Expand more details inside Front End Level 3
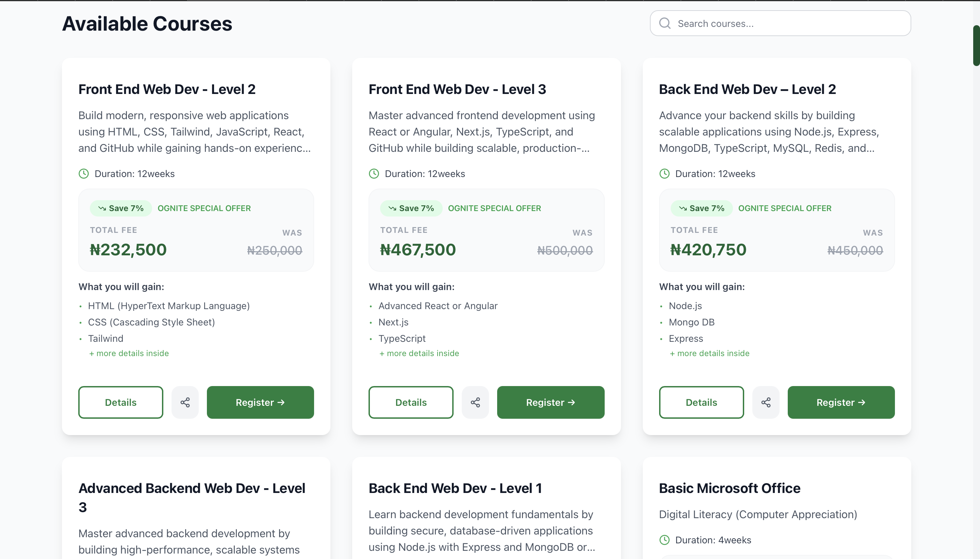Image resolution: width=980 pixels, height=559 pixels. [419, 353]
